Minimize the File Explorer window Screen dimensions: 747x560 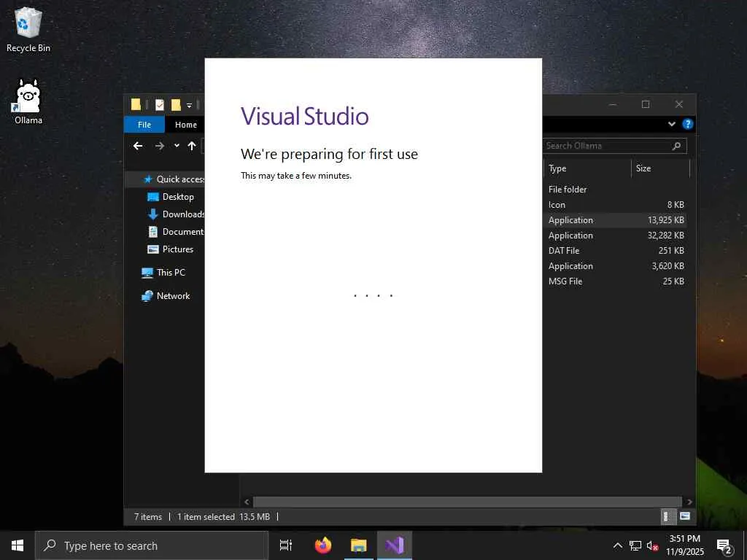(x=613, y=104)
